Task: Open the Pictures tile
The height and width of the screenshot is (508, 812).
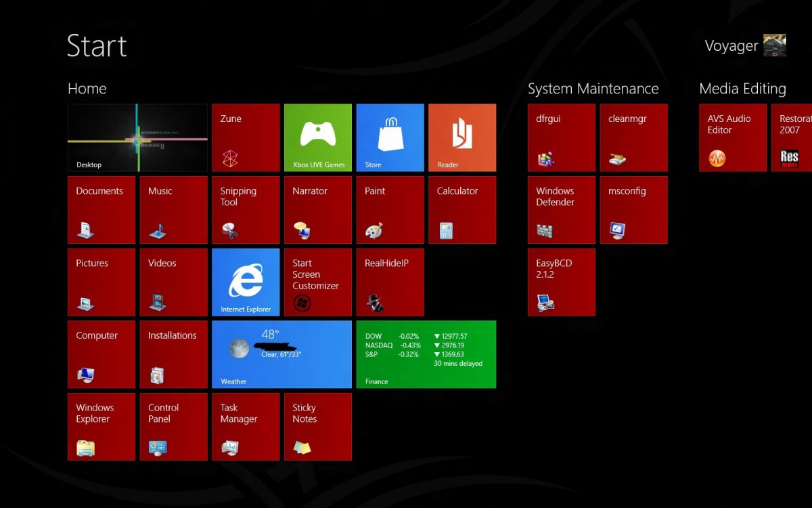Action: 101,282
